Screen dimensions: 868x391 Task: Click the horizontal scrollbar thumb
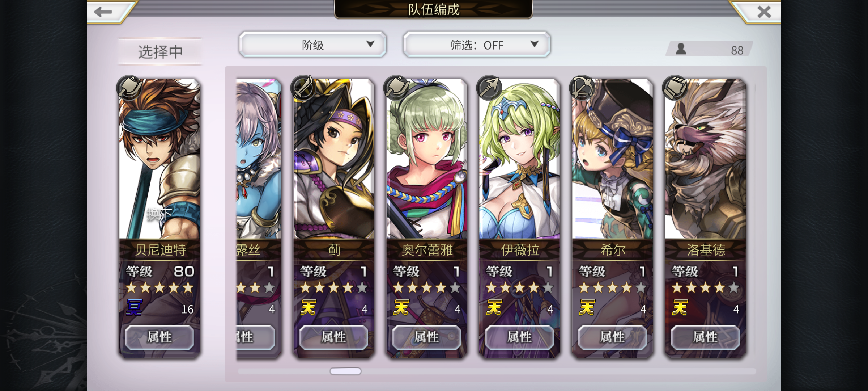345,371
